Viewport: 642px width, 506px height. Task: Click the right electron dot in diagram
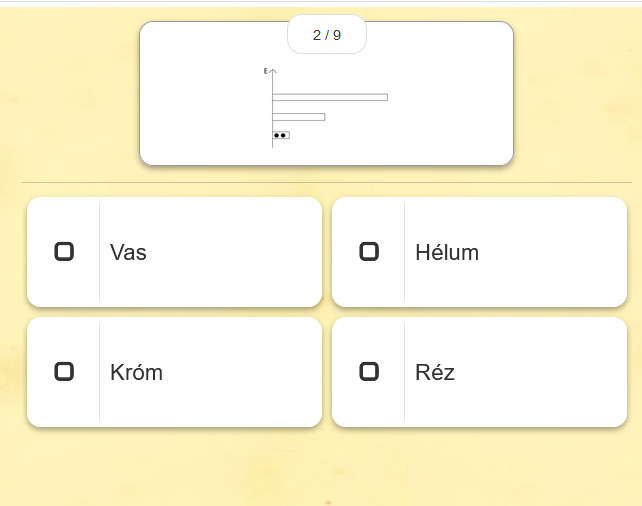tap(283, 136)
